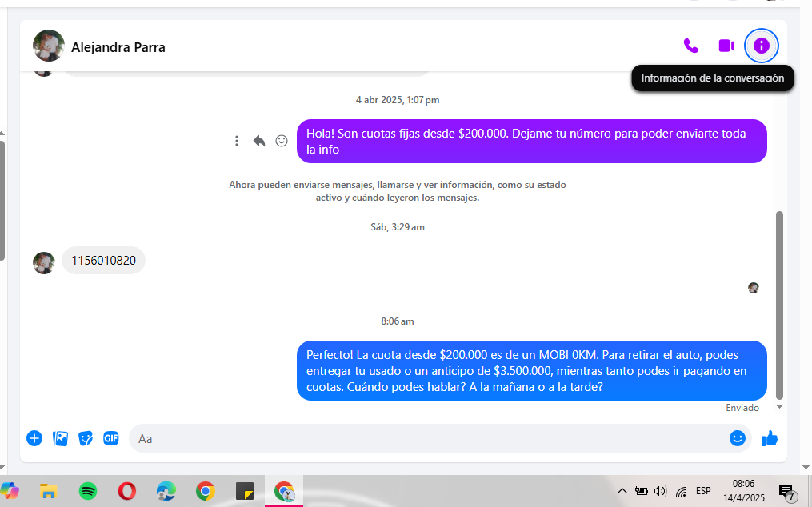Image resolution: width=812 pixels, height=507 pixels.
Task: Click the left panel scrollbar thumb
Action: (2, 201)
